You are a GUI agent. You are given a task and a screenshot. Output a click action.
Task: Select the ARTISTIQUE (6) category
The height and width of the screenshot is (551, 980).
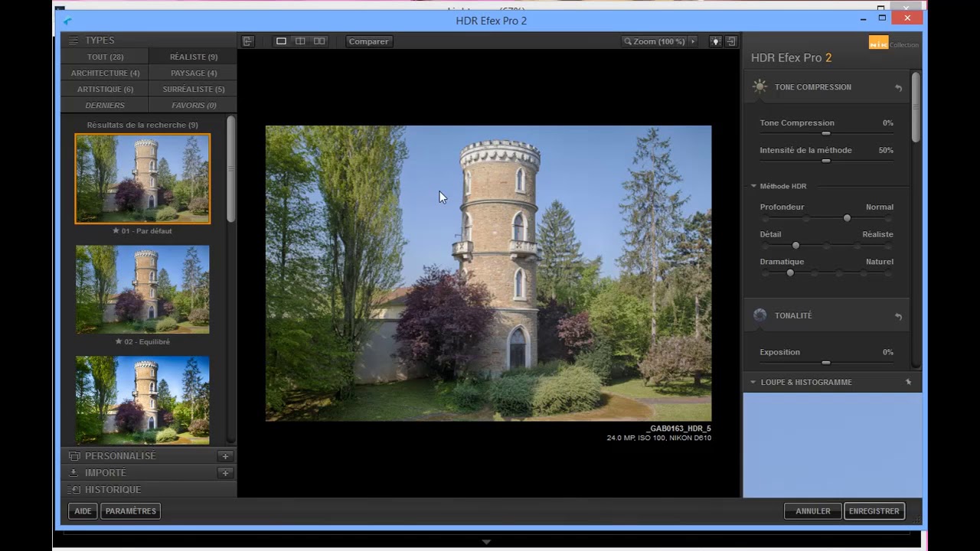click(105, 89)
